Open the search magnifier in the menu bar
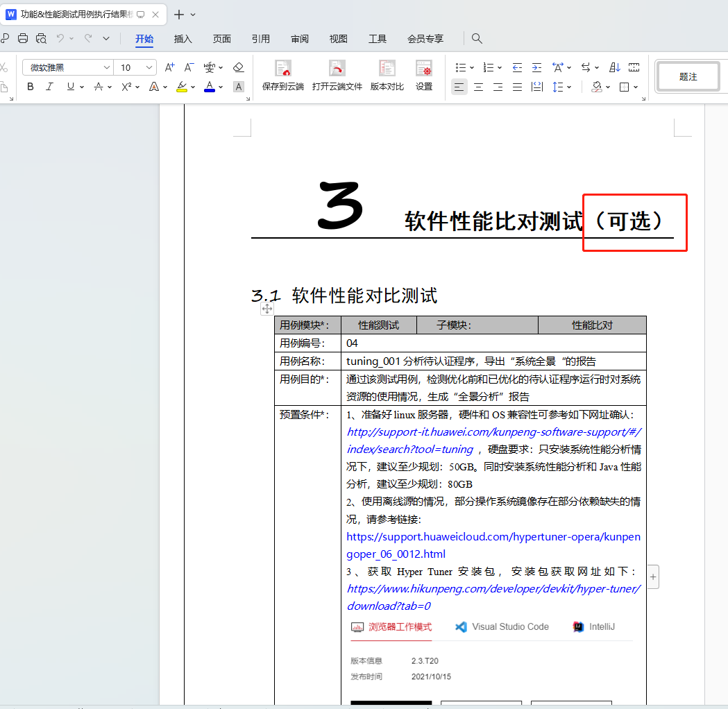728x709 pixels. (477, 39)
